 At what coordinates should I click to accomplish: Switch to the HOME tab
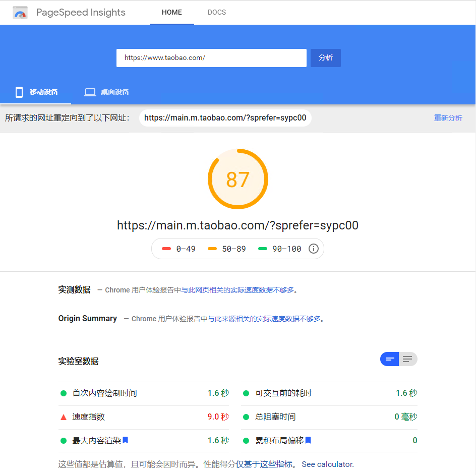[x=171, y=12]
